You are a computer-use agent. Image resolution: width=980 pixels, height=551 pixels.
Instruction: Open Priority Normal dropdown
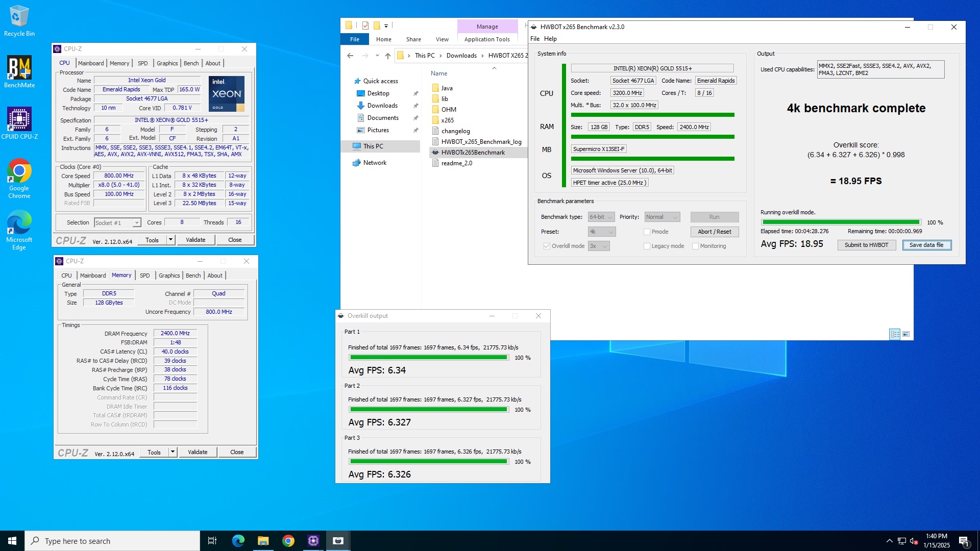click(662, 217)
